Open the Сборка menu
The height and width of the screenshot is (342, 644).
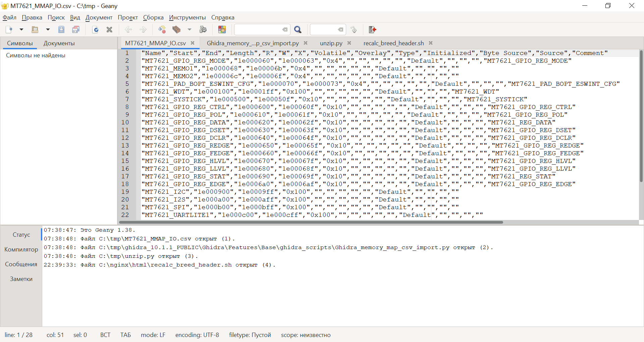point(153,17)
